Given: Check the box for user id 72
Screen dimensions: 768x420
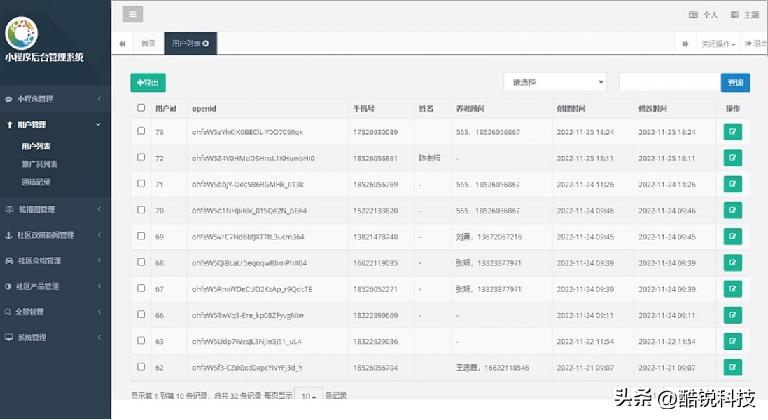Looking at the screenshot, I should click(x=141, y=158).
